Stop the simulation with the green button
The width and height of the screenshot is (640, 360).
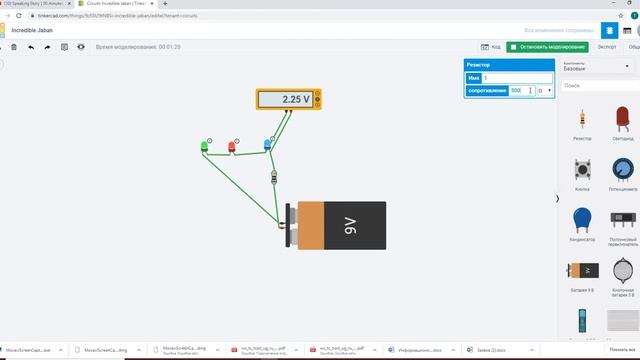547,47
